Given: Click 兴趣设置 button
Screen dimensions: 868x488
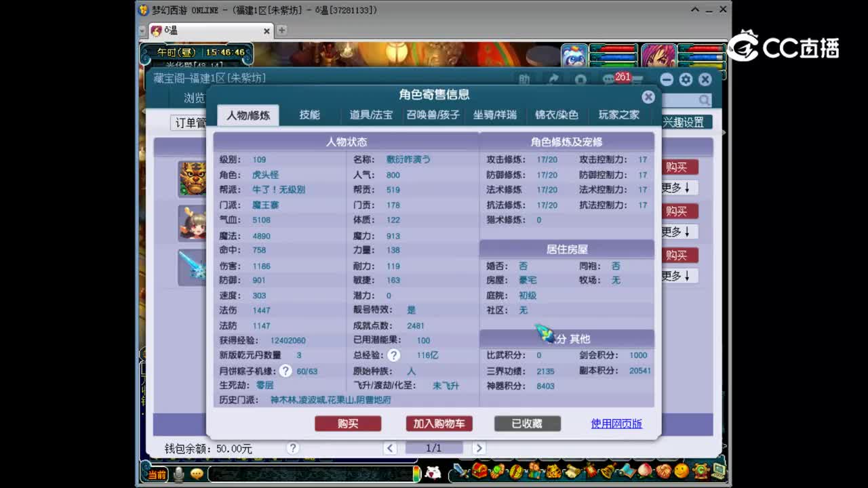Looking at the screenshot, I should 686,122.
